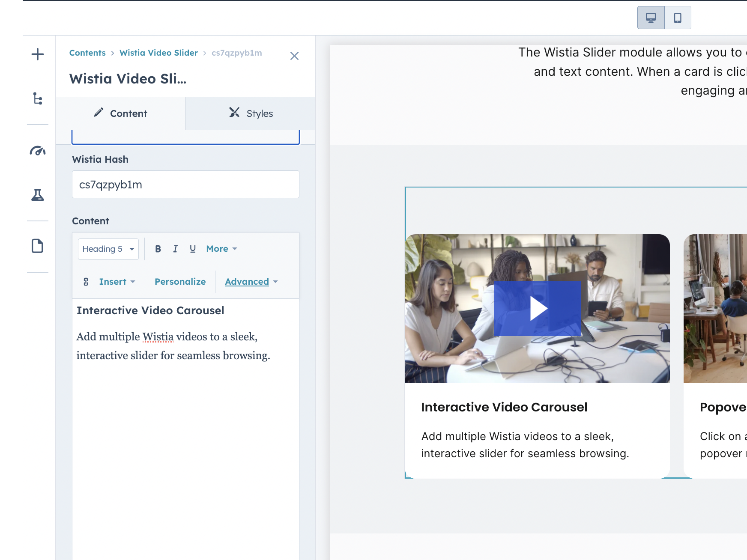Open the site tree structure icon

(38, 99)
